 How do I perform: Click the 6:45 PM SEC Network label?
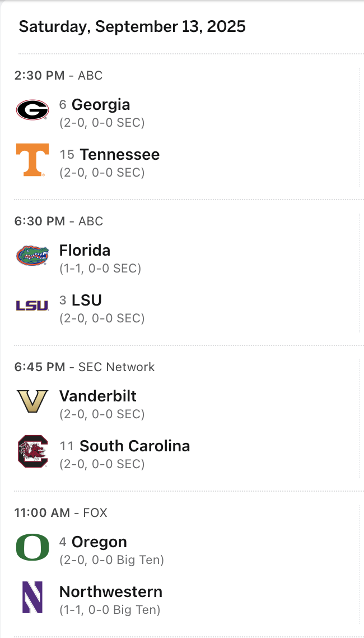(85, 367)
